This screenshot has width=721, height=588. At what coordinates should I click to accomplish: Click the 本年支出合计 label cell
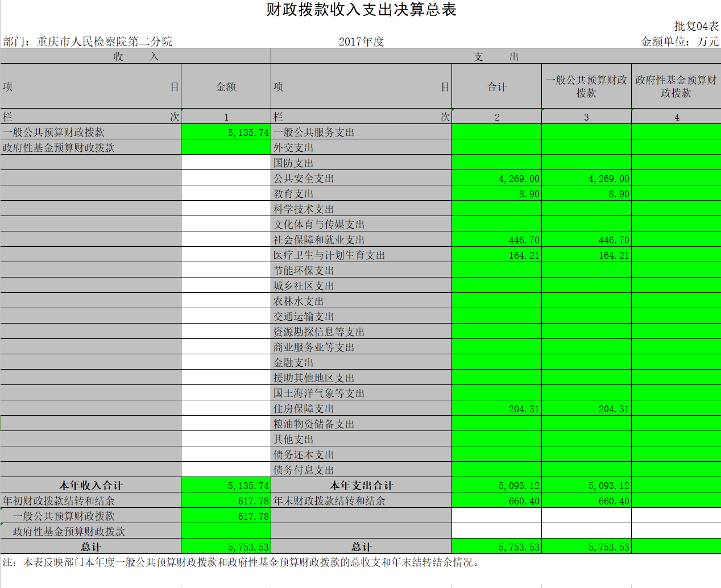tap(361, 486)
